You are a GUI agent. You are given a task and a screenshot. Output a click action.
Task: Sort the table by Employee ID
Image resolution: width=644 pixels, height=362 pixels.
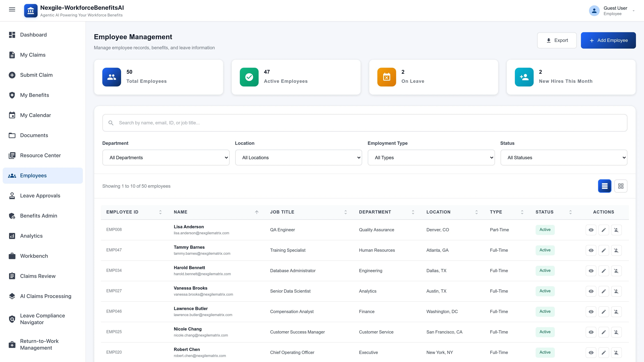point(160,212)
